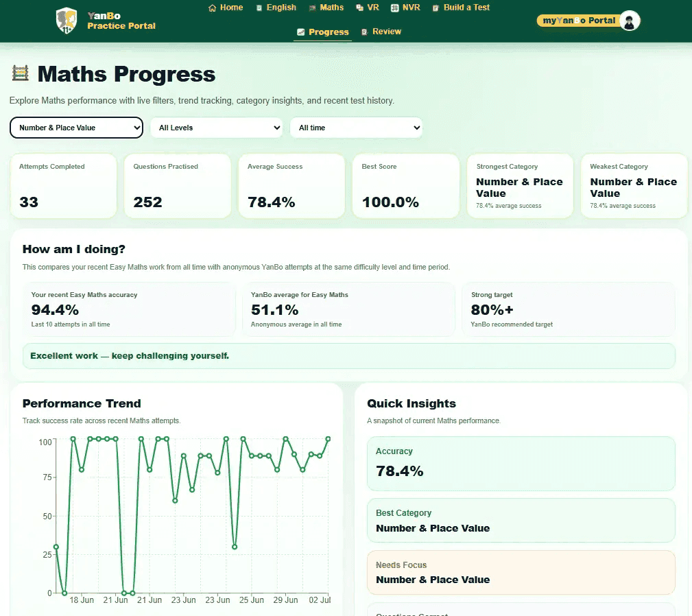Viewport: 692px width, 616px height.
Task: Open Build a Test page
Action: (461, 8)
